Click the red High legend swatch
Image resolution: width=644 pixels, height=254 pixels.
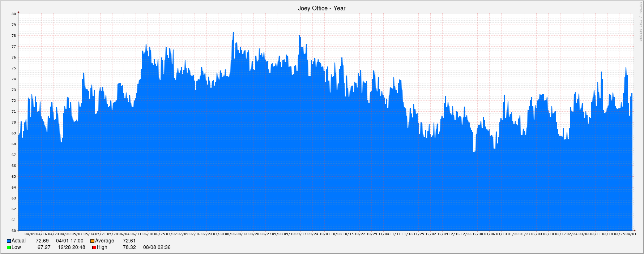[x=94, y=247]
